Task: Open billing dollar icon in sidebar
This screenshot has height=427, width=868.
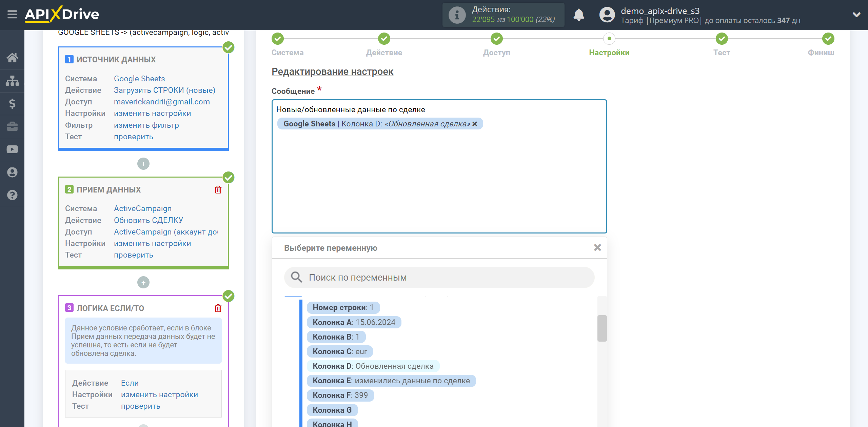Action: (12, 103)
